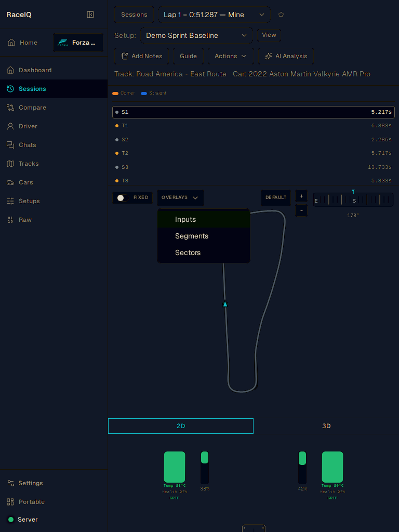Switch to the 2D view tab
The width and height of the screenshot is (399, 532).
pos(181,426)
